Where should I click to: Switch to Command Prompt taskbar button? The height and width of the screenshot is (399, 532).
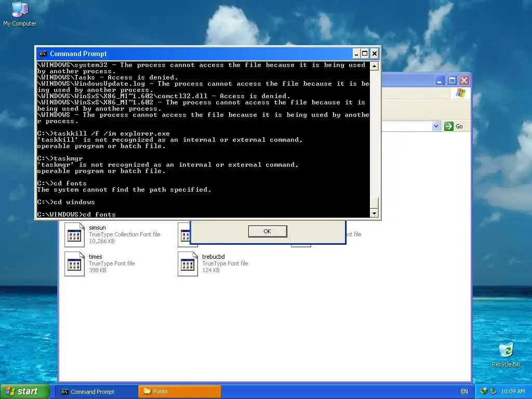tap(96, 392)
